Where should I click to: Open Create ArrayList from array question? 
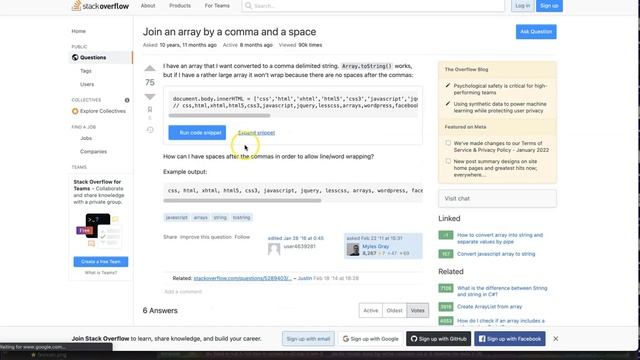coord(489,307)
